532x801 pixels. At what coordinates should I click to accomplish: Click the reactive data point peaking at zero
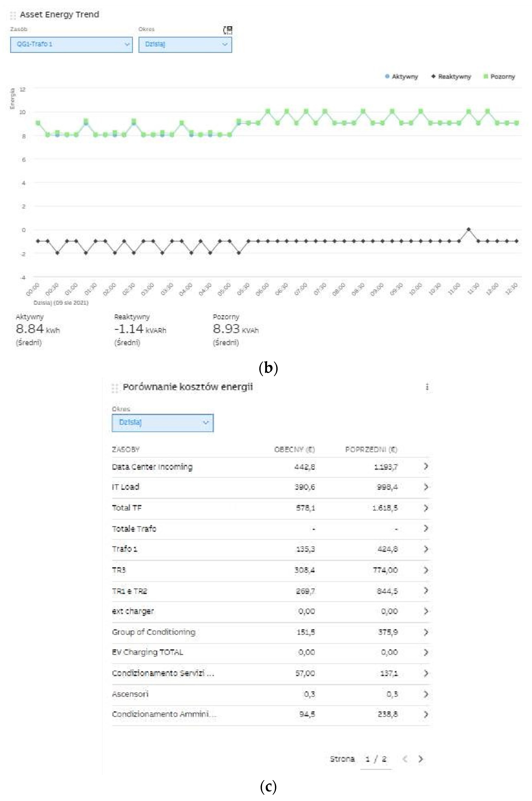pyautogui.click(x=469, y=230)
